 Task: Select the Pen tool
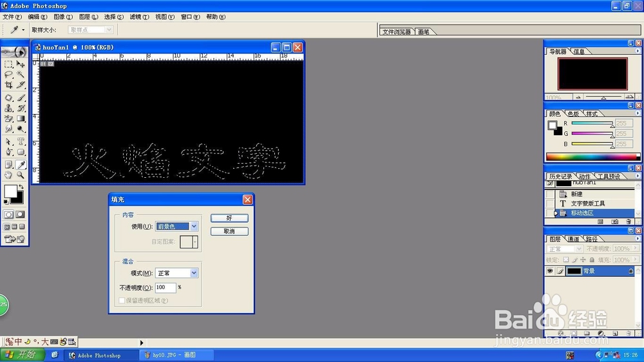pyautogui.click(x=8, y=152)
